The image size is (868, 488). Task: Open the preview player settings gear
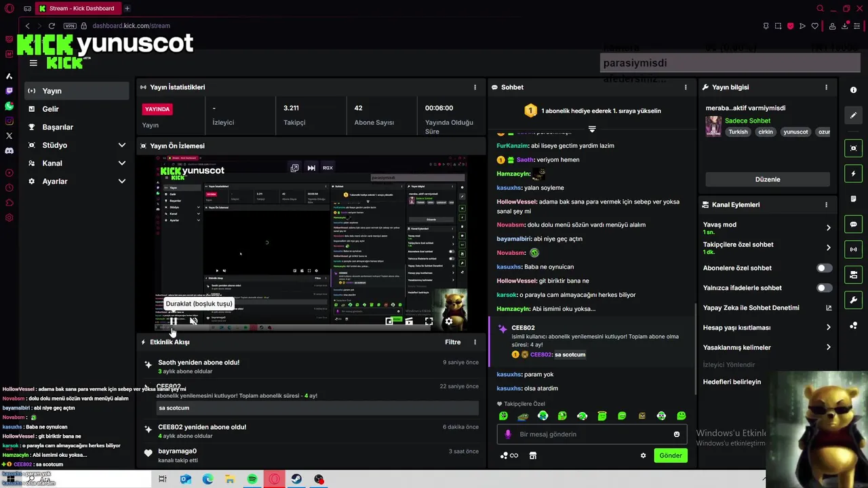pos(448,321)
